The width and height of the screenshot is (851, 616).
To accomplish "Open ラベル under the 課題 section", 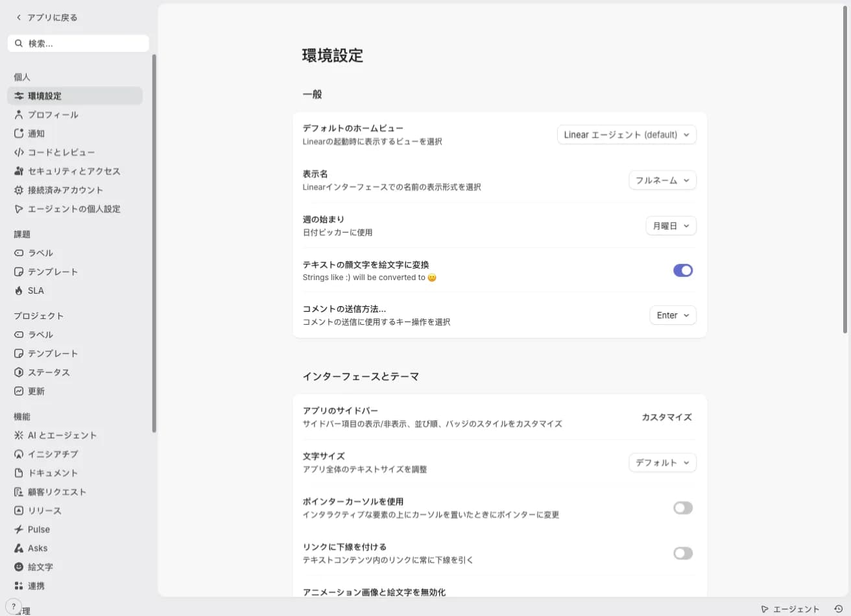I will pyautogui.click(x=75, y=253).
